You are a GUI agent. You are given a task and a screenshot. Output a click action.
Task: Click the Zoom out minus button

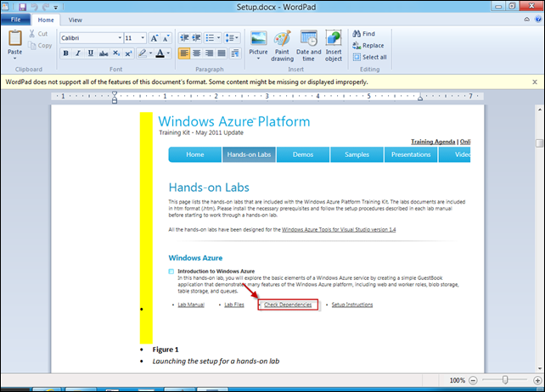[x=473, y=380]
